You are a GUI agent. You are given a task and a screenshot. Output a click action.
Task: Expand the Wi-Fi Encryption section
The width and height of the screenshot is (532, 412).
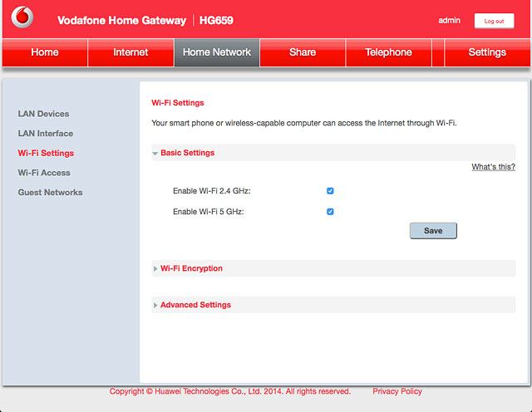333,268
